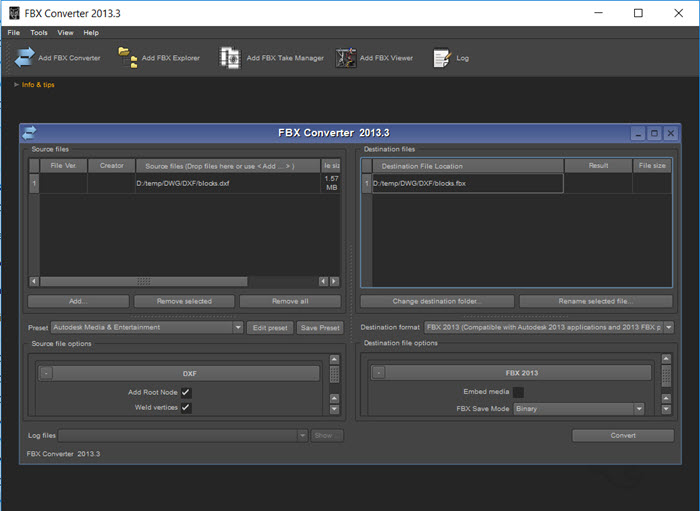The image size is (700, 511).
Task: Open the Destination format dropdown
Action: tap(668, 327)
